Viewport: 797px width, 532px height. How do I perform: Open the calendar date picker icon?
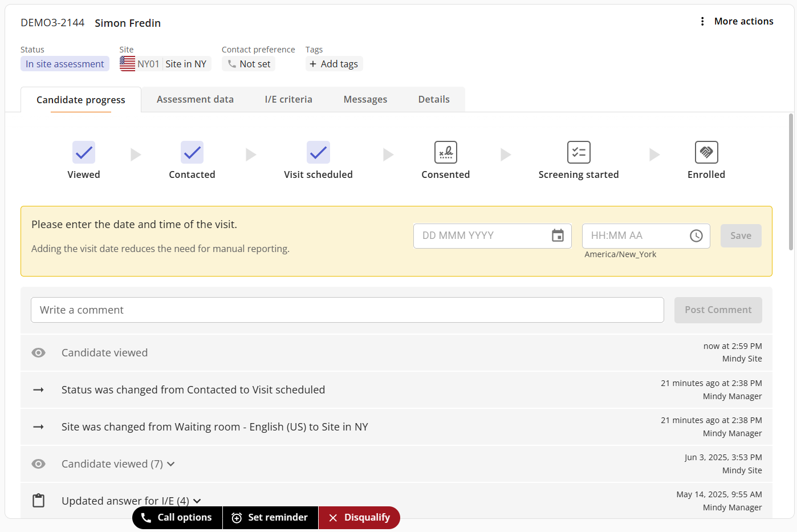558,235
